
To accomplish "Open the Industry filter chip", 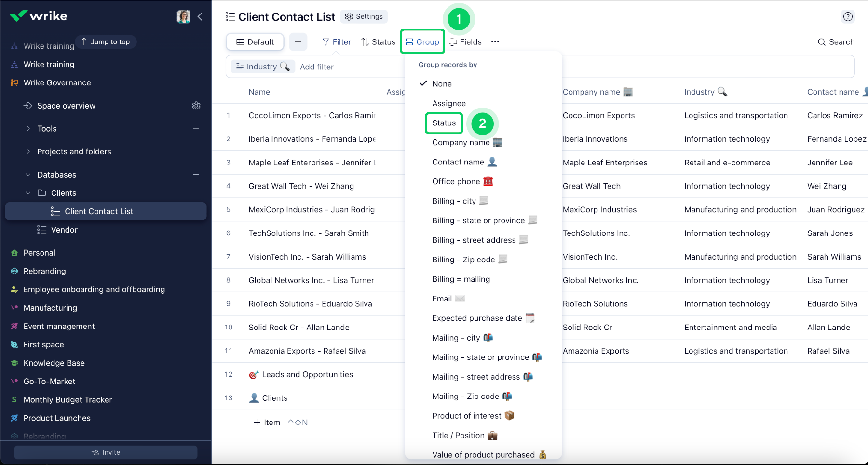I will [x=263, y=67].
